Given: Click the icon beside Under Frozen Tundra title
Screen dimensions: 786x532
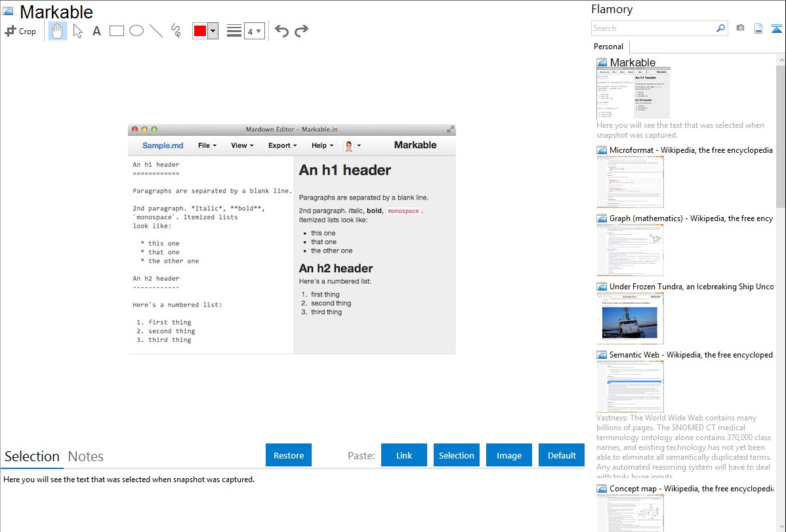Looking at the screenshot, I should coord(602,287).
